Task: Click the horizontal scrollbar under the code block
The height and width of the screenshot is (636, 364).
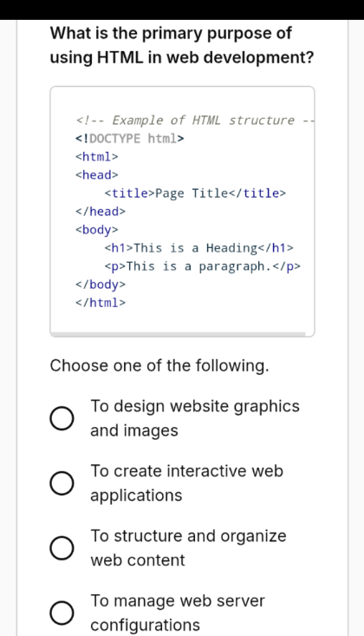Action: point(178,334)
